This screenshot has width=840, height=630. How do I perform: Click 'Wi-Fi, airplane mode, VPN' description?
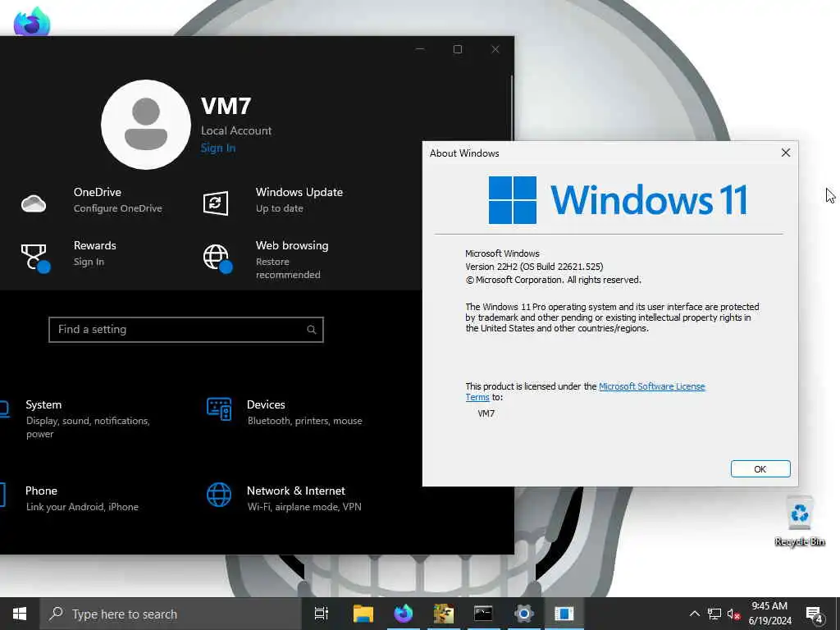(x=304, y=506)
